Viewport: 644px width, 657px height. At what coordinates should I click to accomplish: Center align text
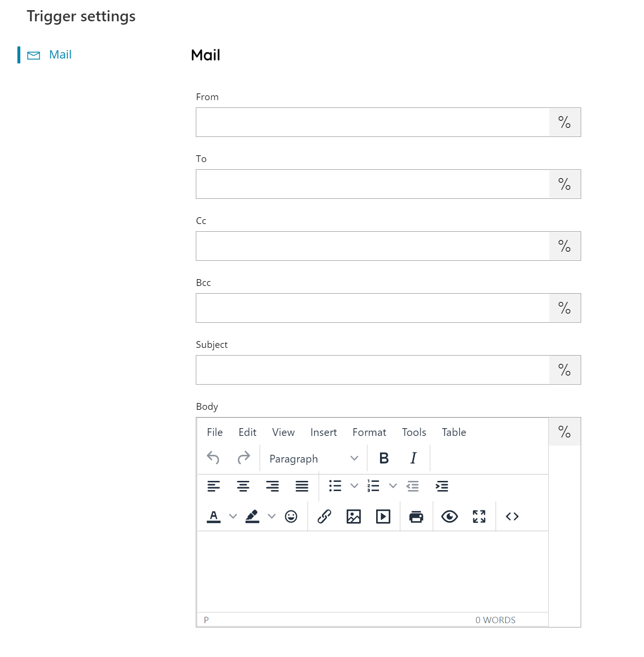tap(243, 486)
